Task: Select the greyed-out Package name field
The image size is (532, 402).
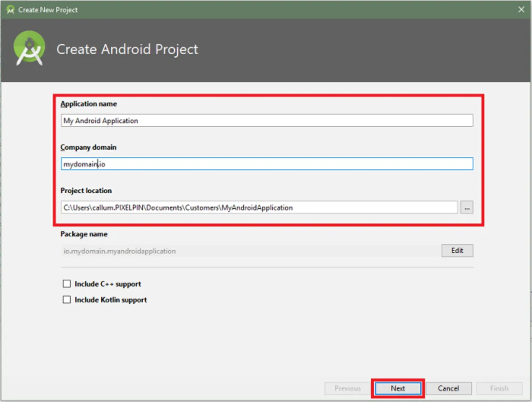Action: pos(250,251)
